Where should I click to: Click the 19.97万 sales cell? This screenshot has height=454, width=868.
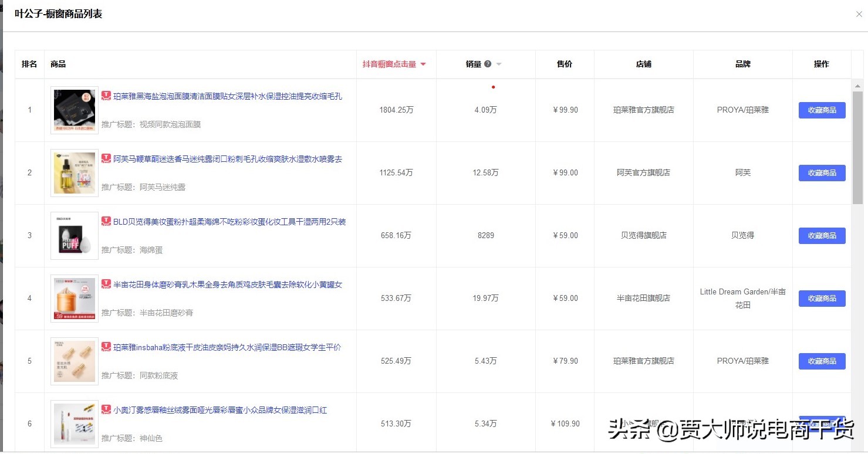486,299
